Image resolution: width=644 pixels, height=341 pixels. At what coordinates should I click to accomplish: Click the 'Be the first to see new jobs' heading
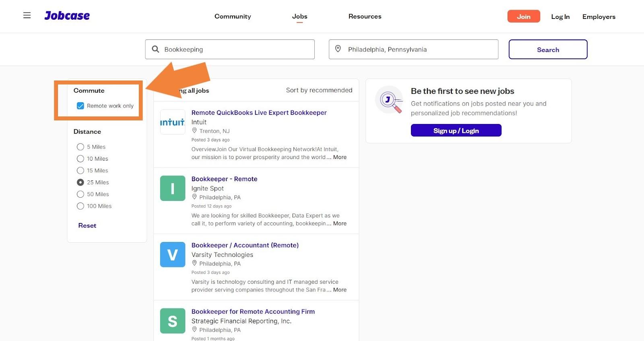pos(462,91)
